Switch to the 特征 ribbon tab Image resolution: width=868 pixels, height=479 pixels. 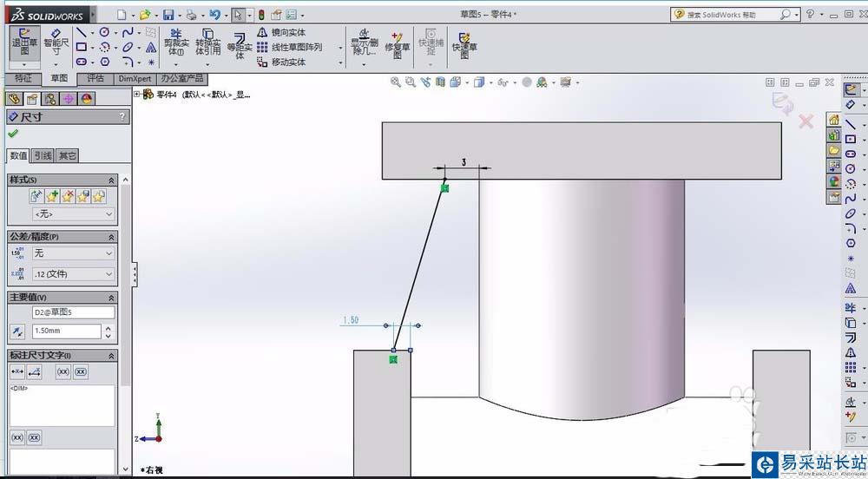[x=23, y=79]
